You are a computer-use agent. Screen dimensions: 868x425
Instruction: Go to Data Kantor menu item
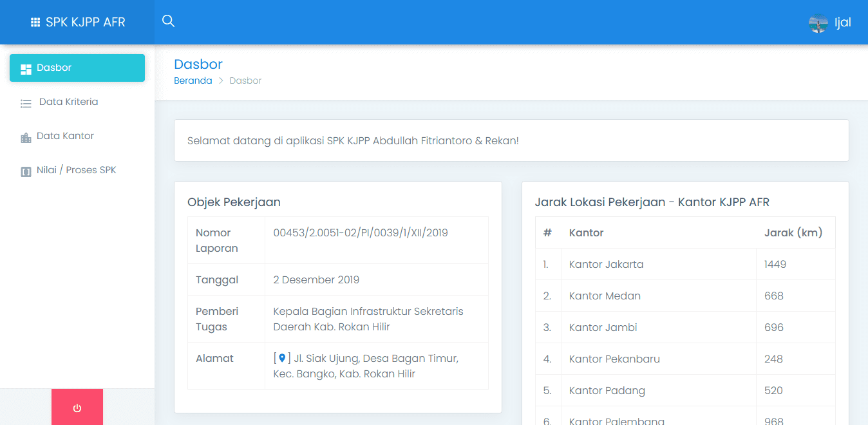(x=77, y=136)
